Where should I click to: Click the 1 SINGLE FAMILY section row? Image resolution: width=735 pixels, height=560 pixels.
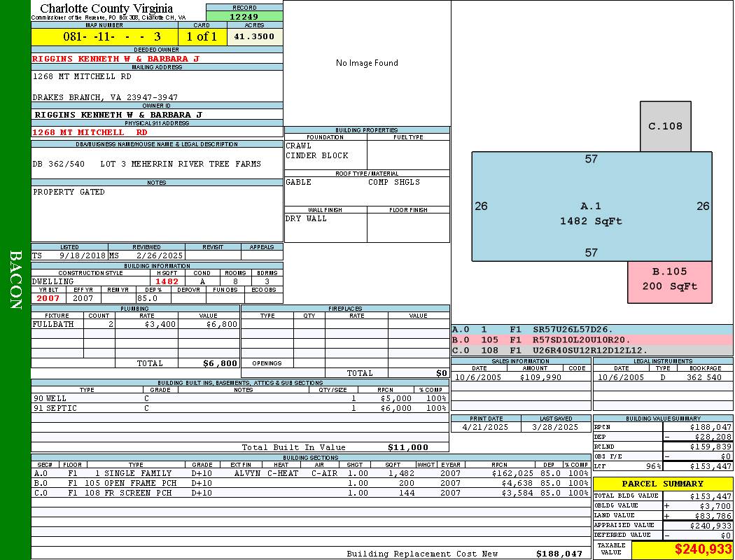311,473
